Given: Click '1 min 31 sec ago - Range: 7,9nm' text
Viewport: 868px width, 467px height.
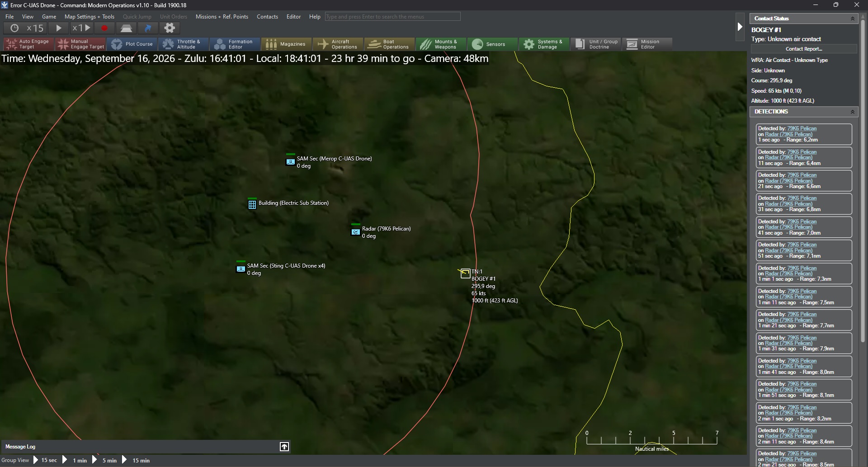Looking at the screenshot, I should 796,349.
